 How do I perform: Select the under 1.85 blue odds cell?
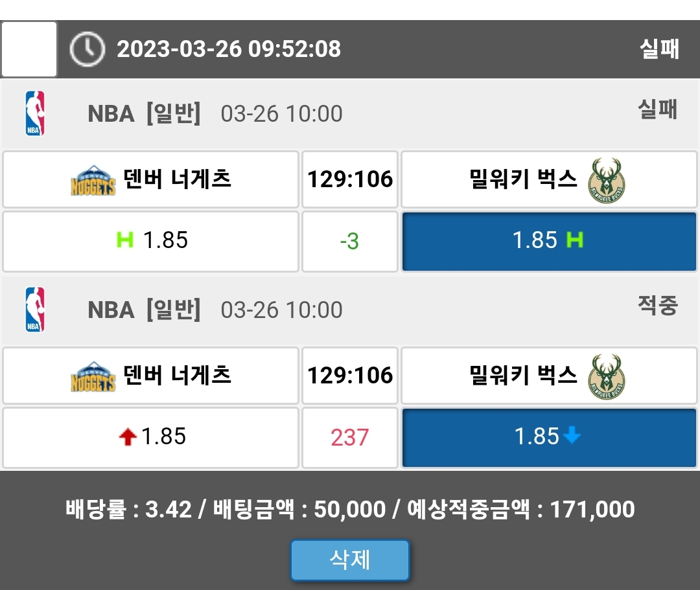coord(549,437)
